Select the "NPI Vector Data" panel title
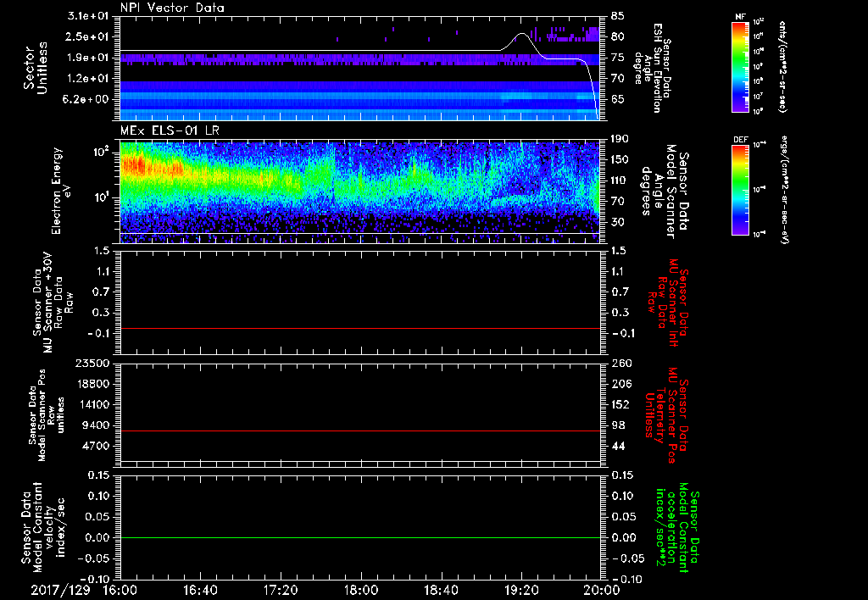 (x=172, y=8)
